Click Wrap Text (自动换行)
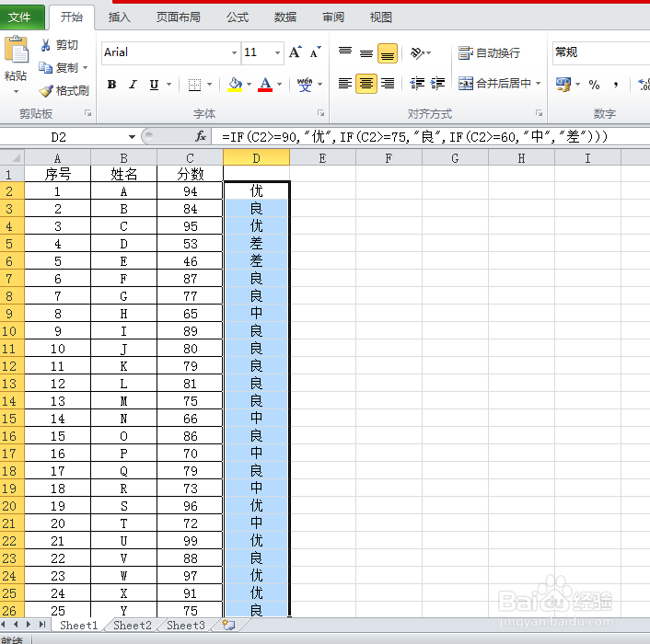 489,52
